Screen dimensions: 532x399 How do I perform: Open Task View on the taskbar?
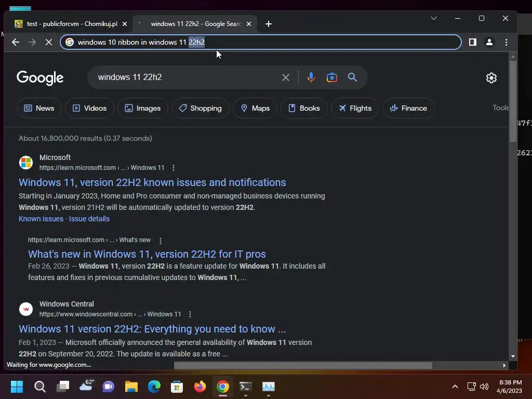[63, 387]
